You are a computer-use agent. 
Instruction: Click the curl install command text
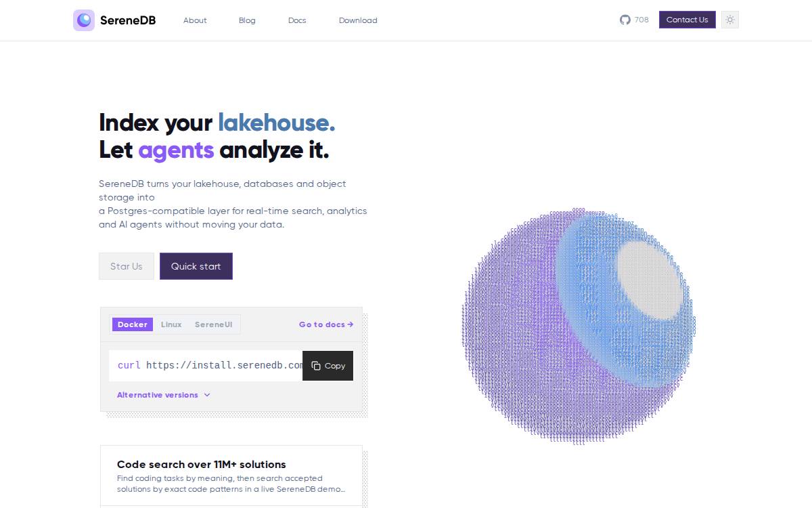point(210,366)
